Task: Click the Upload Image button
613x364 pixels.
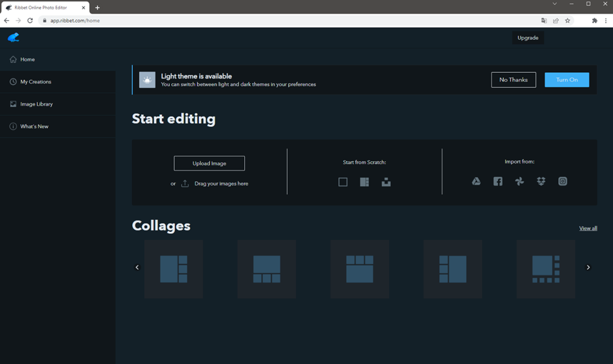Action: pyautogui.click(x=209, y=163)
